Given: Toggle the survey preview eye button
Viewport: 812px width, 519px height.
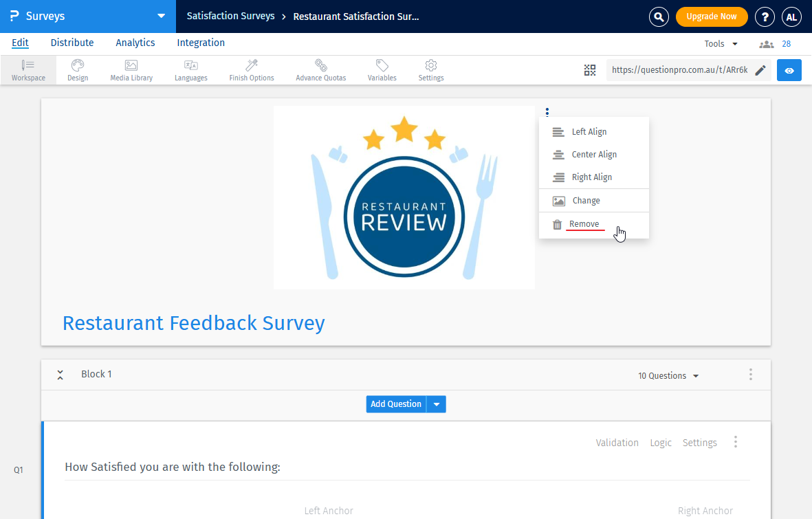Looking at the screenshot, I should pos(789,69).
